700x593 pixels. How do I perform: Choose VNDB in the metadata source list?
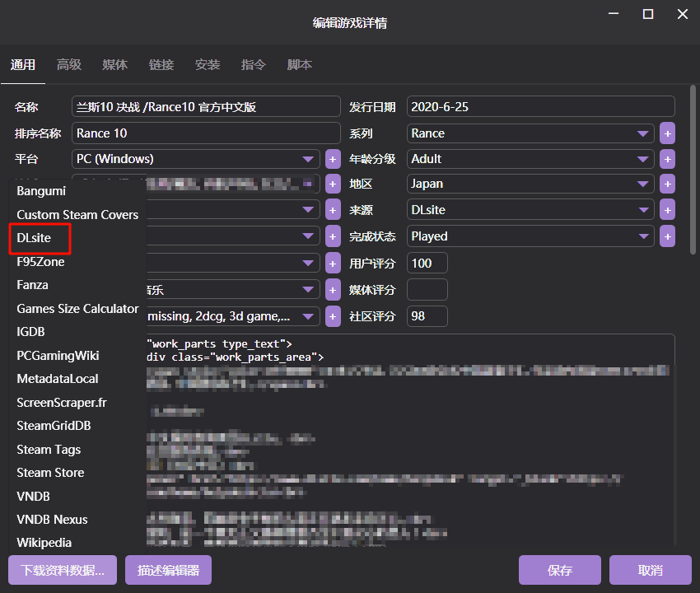click(34, 496)
